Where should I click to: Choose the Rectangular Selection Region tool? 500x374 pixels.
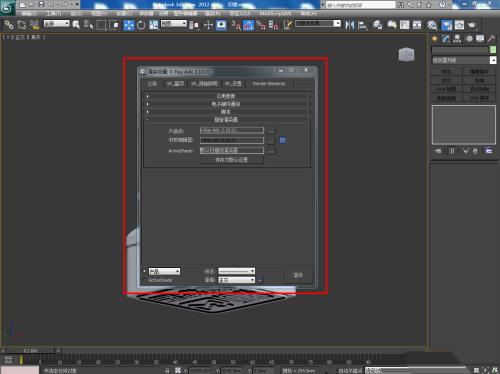[x=101, y=25]
